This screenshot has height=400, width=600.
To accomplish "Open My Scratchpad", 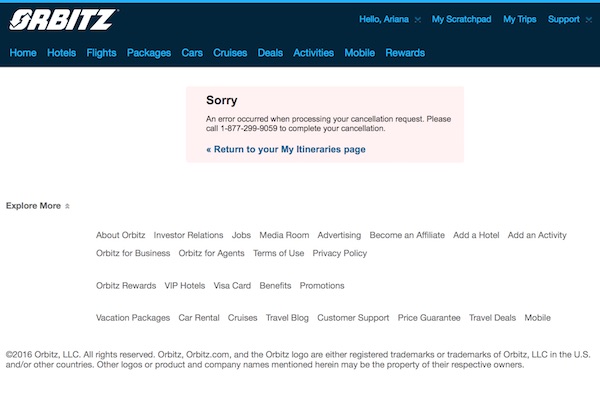I will click(461, 19).
